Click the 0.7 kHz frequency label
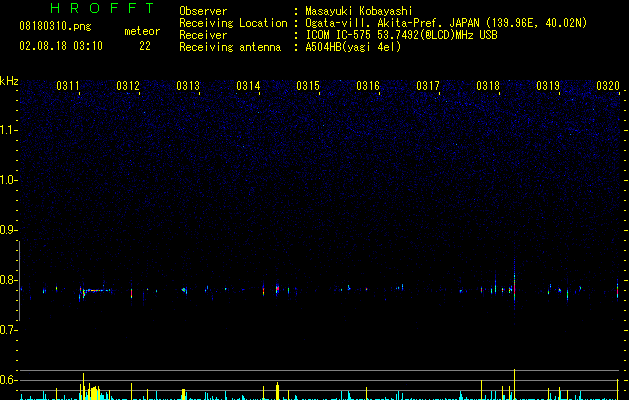 point(8,330)
